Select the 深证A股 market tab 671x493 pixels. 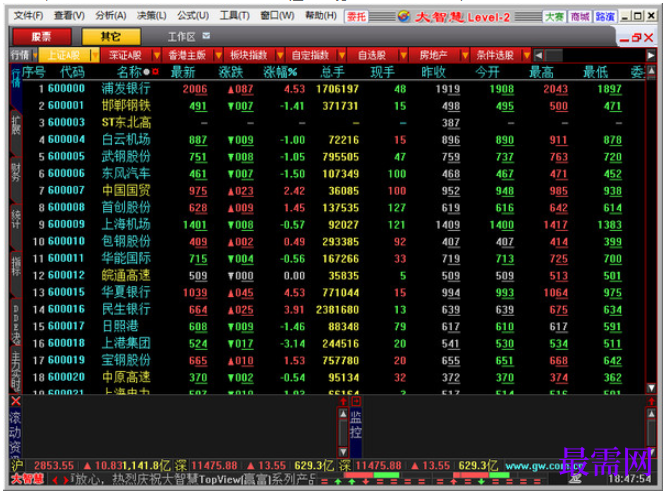click(x=126, y=55)
